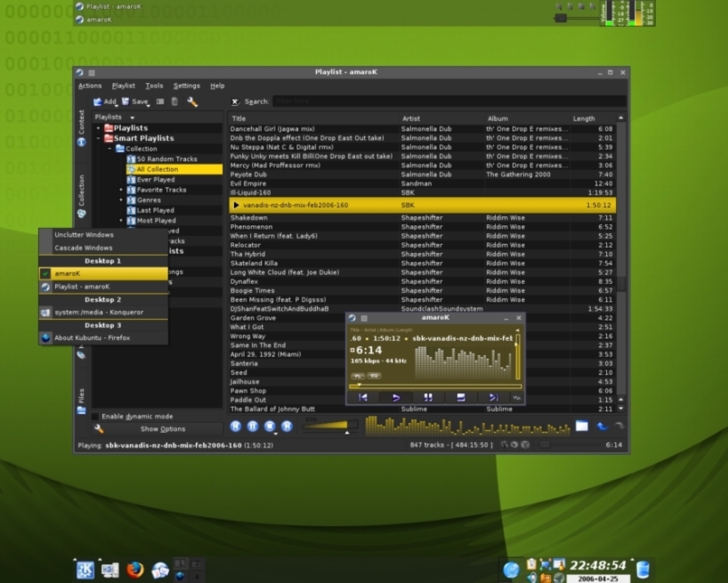The image size is (728, 583).
Task: Toggle EQ equalizer button in mini player
Action: pyautogui.click(x=374, y=375)
